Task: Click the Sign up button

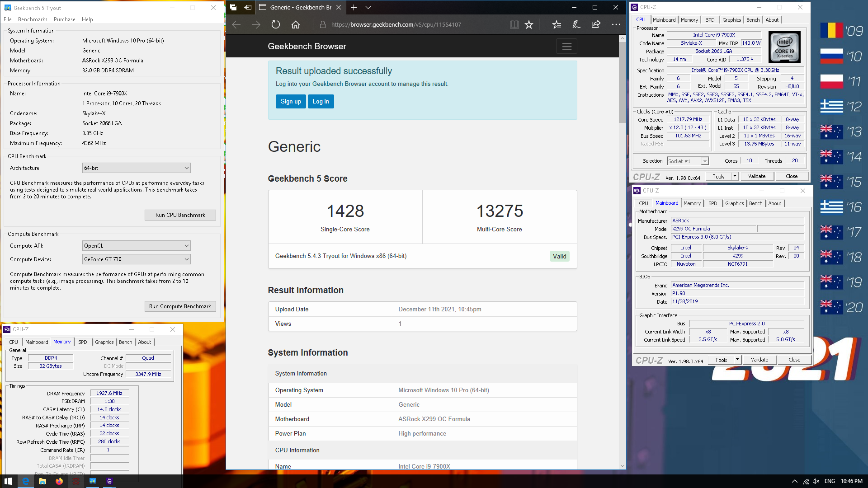Action: pyautogui.click(x=291, y=102)
